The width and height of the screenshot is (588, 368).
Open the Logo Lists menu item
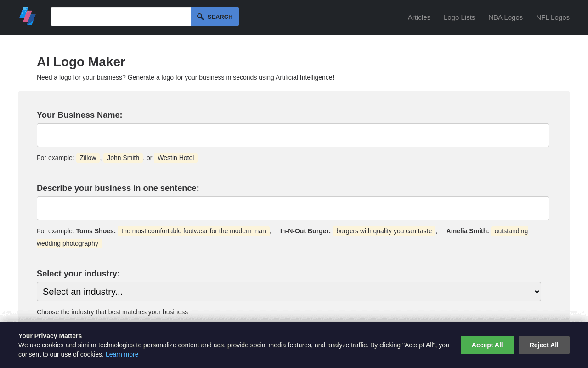point(459,17)
